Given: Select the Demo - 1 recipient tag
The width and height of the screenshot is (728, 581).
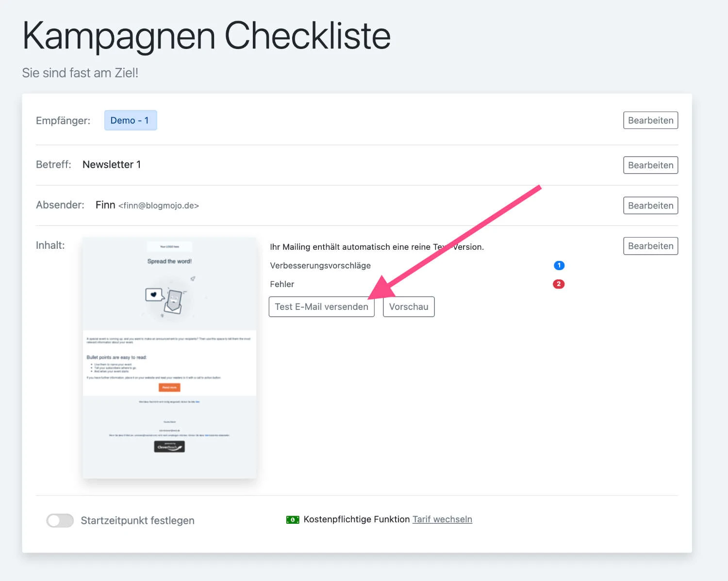Looking at the screenshot, I should click(x=131, y=120).
